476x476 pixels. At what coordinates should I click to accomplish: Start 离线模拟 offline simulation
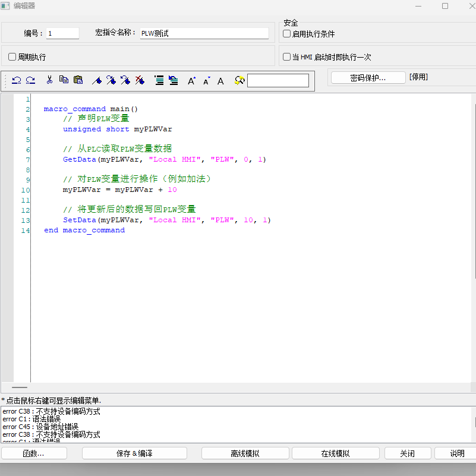[245, 453]
